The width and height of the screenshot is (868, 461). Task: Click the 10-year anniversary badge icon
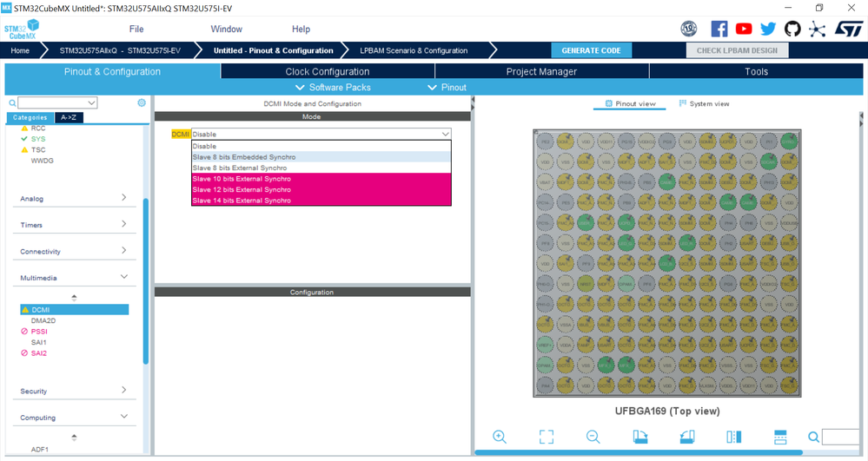[689, 29]
